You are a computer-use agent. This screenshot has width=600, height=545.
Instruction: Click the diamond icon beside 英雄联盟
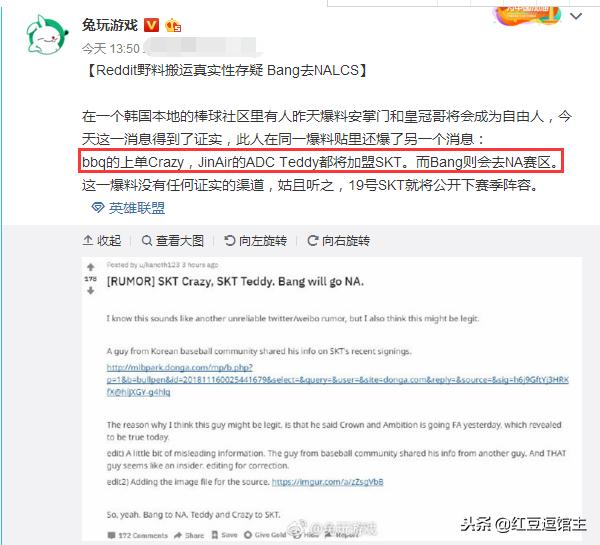tap(98, 208)
